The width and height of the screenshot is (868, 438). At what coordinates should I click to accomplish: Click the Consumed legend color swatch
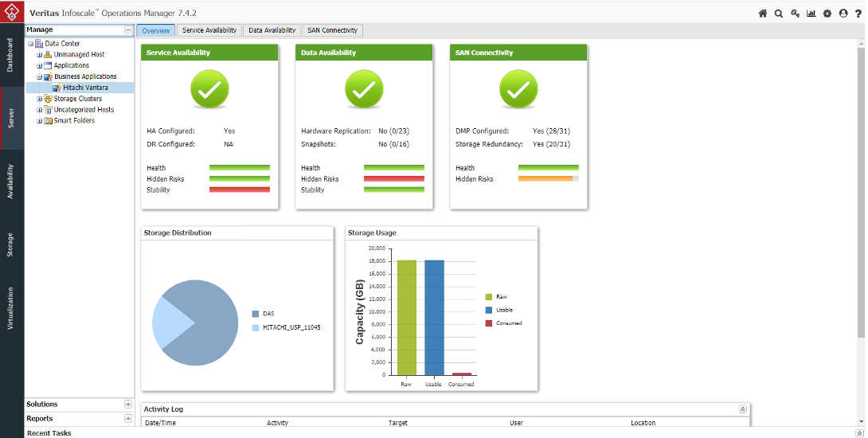pos(488,323)
